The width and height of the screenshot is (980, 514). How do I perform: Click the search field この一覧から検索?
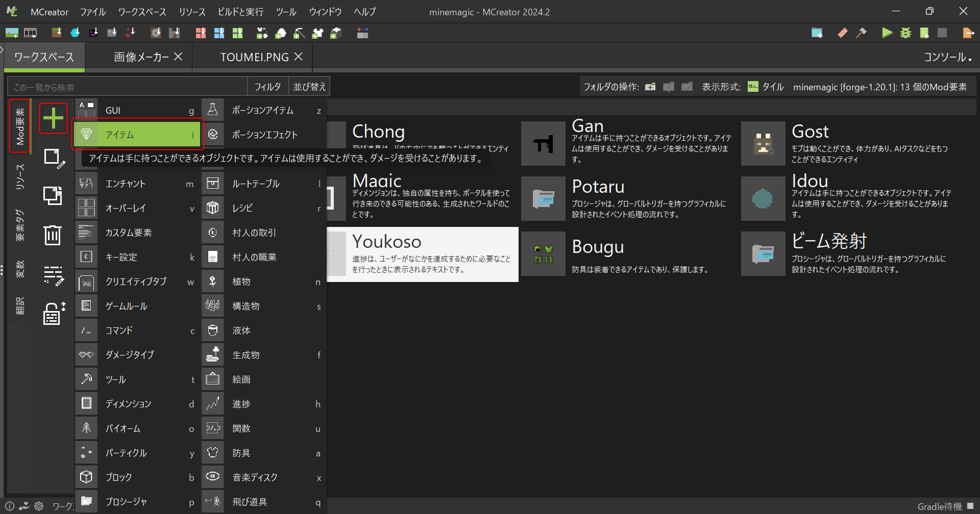(128, 87)
